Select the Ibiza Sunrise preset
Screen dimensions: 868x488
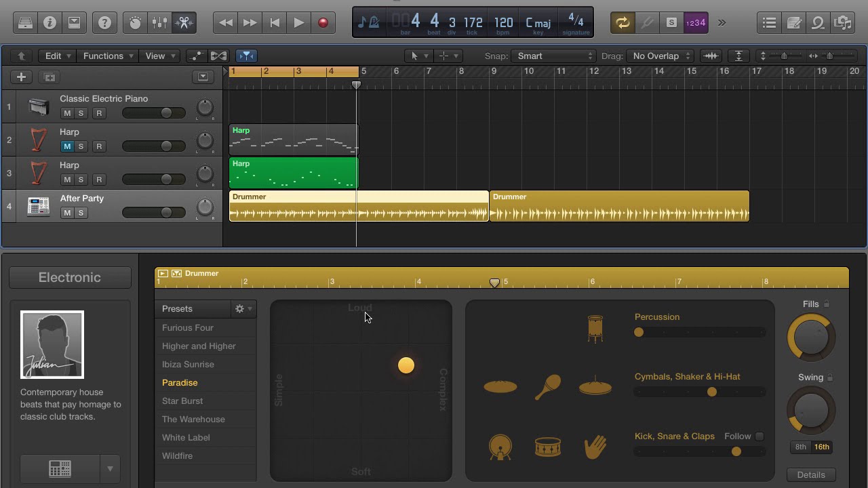[188, 364]
